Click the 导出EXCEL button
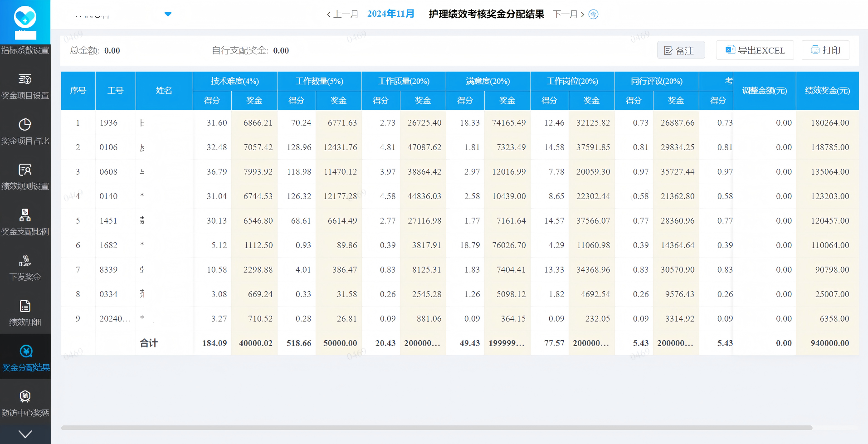The width and height of the screenshot is (868, 444). pyautogui.click(x=755, y=50)
